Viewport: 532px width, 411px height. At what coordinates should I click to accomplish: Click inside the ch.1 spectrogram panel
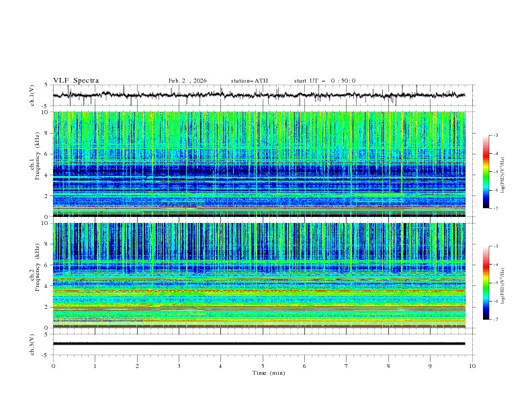(x=262, y=164)
